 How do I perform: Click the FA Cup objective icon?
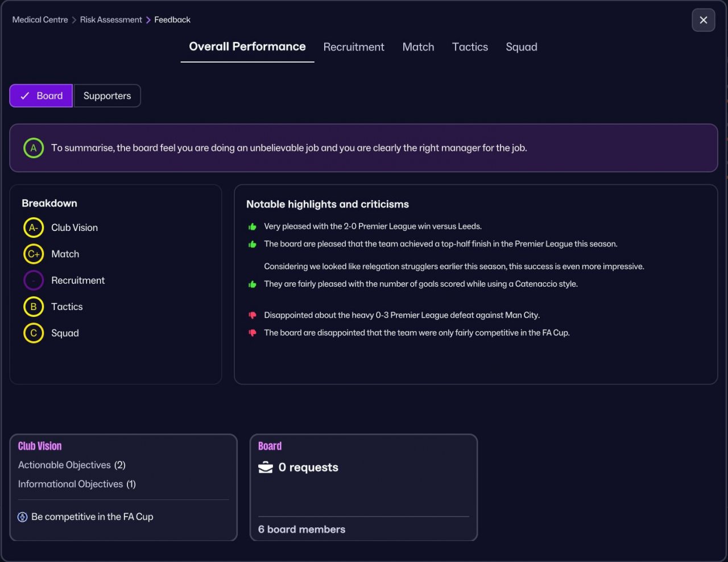(x=23, y=517)
